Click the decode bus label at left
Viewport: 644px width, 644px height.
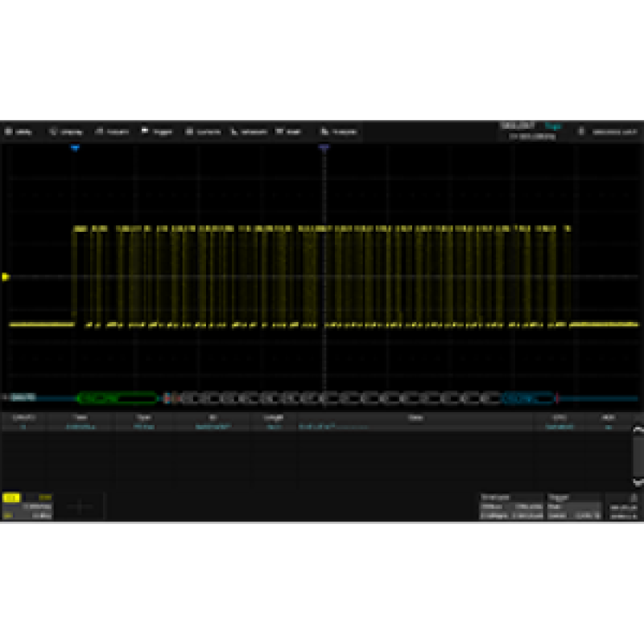click(21, 398)
